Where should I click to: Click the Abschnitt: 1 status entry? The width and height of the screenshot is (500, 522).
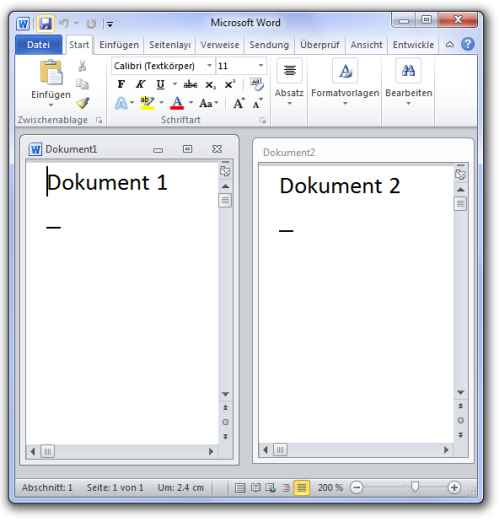(47, 488)
